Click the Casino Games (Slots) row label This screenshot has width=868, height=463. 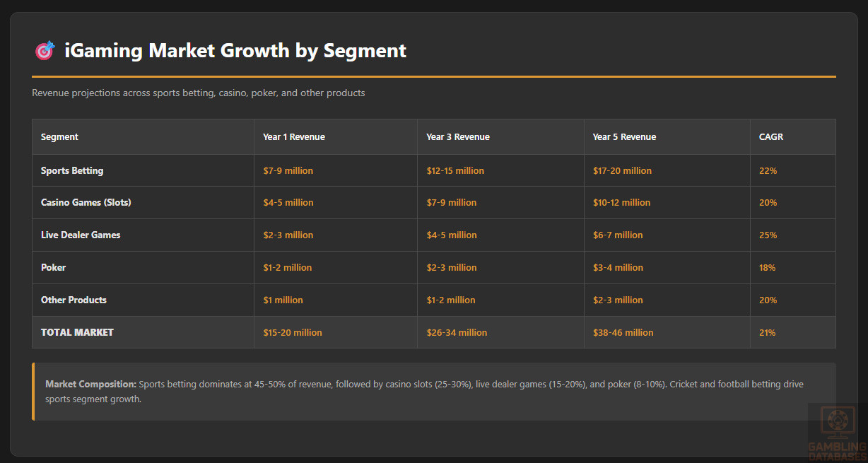click(86, 203)
